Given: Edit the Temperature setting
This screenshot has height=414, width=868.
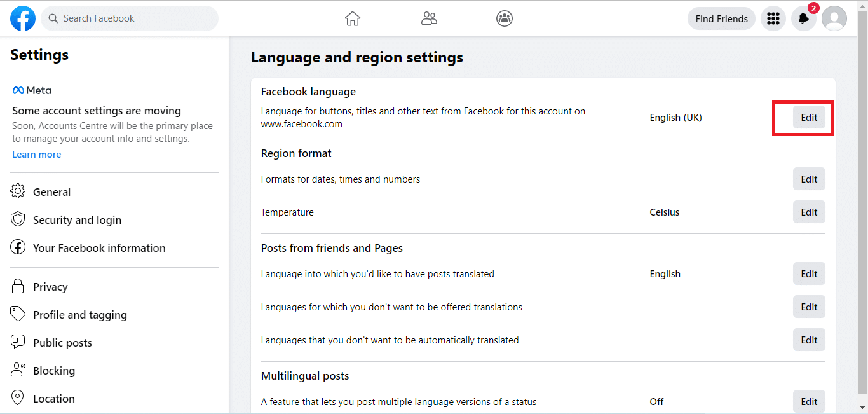Looking at the screenshot, I should tap(809, 212).
